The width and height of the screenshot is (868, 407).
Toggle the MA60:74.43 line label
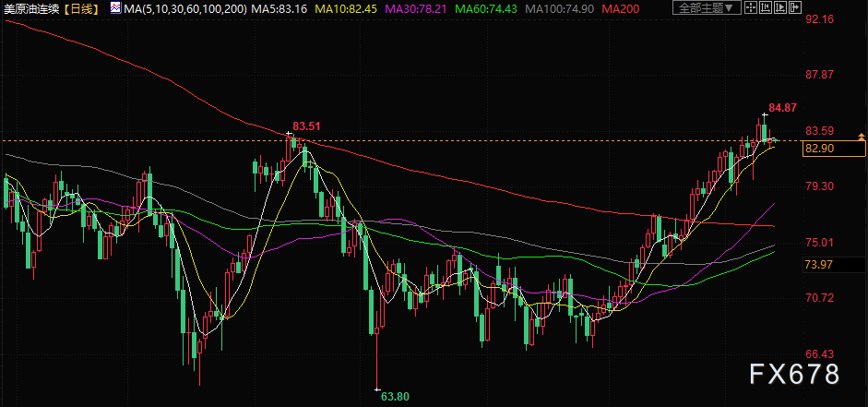click(x=486, y=8)
